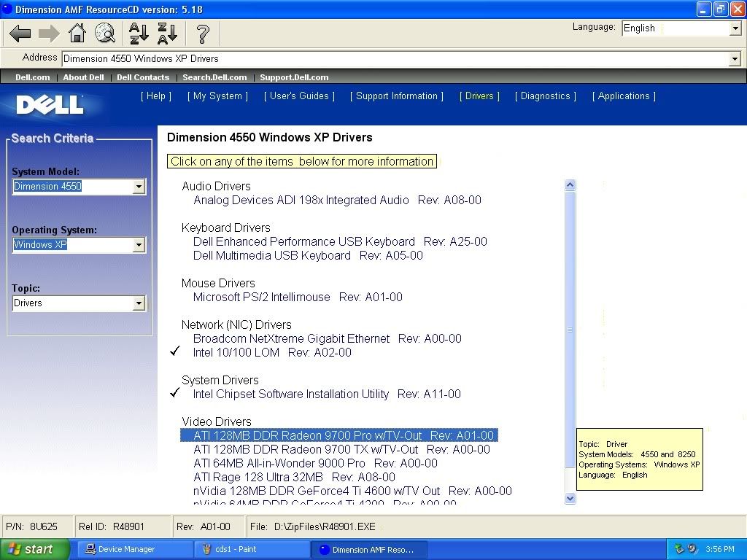Follow the Dell.com link
The image size is (747, 560).
coord(32,77)
